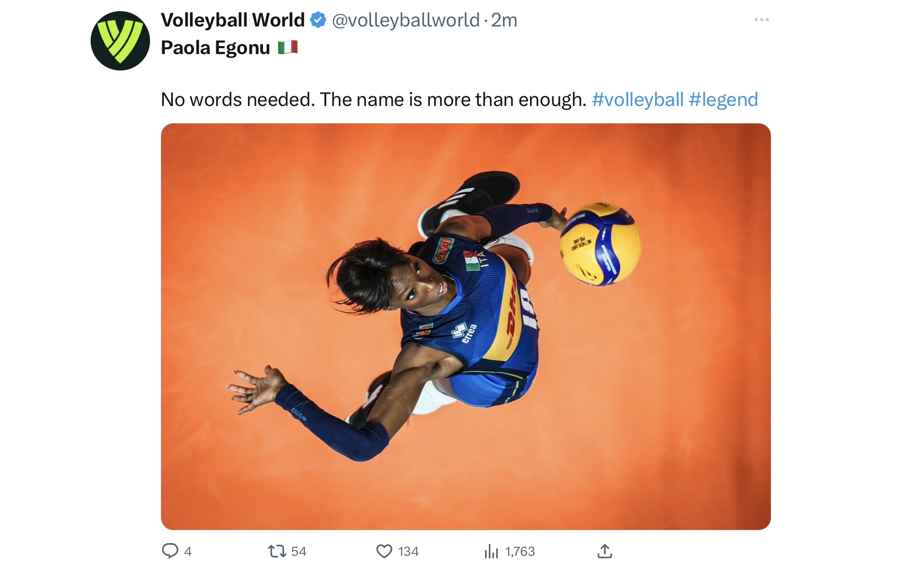View analytics via the bar chart icon
Viewport: 924px width, 576px height.
[491, 551]
